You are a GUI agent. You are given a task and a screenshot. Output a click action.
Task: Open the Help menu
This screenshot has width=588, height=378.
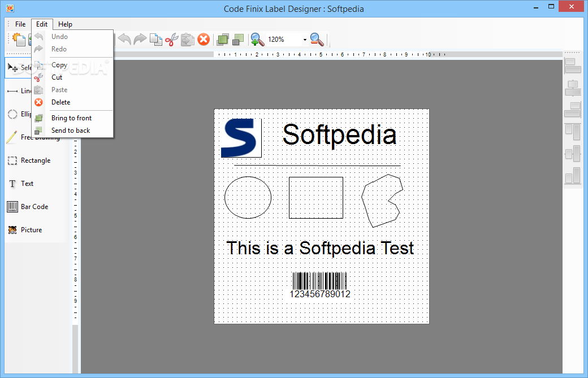65,24
